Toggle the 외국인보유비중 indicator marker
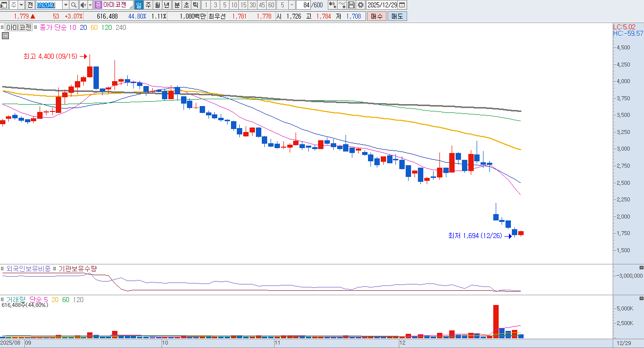The image size is (644, 348). [2, 269]
